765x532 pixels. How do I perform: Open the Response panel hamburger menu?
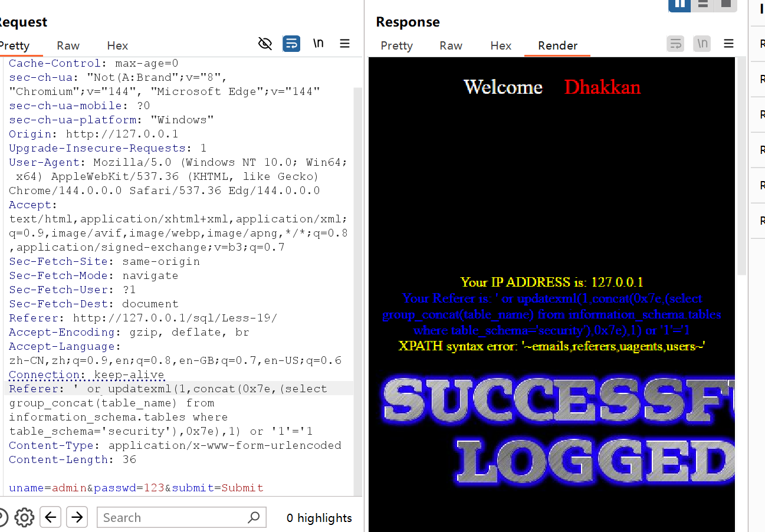click(729, 44)
